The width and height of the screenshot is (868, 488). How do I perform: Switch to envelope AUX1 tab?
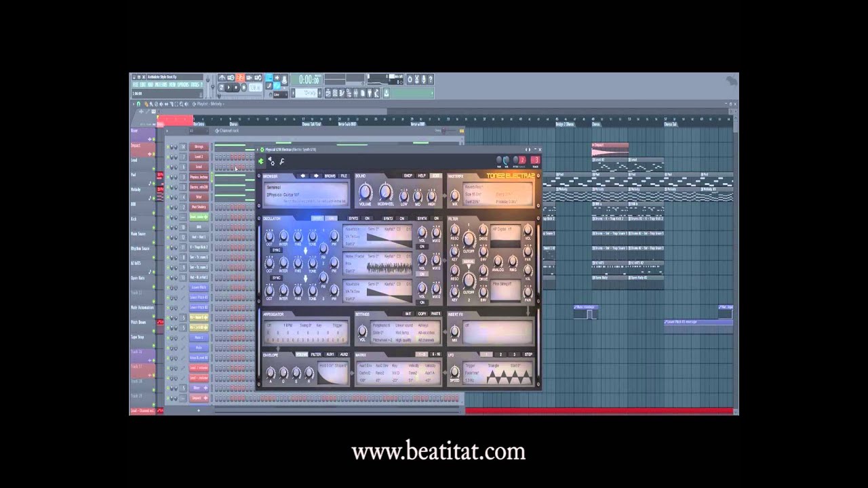[330, 354]
